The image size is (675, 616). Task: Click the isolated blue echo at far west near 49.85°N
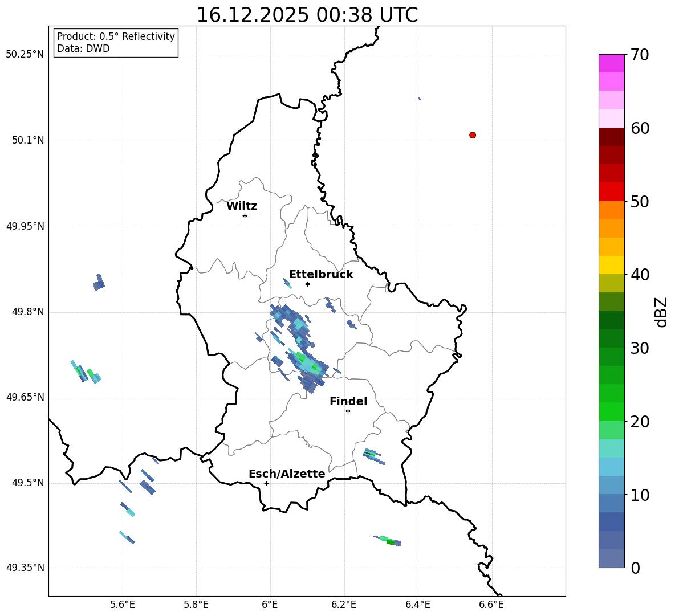point(99,282)
